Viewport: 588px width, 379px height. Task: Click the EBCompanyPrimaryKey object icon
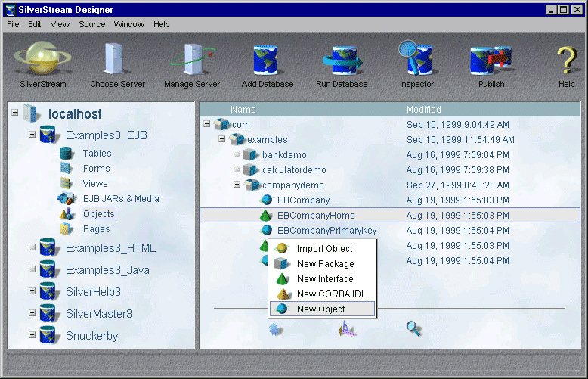tap(266, 230)
